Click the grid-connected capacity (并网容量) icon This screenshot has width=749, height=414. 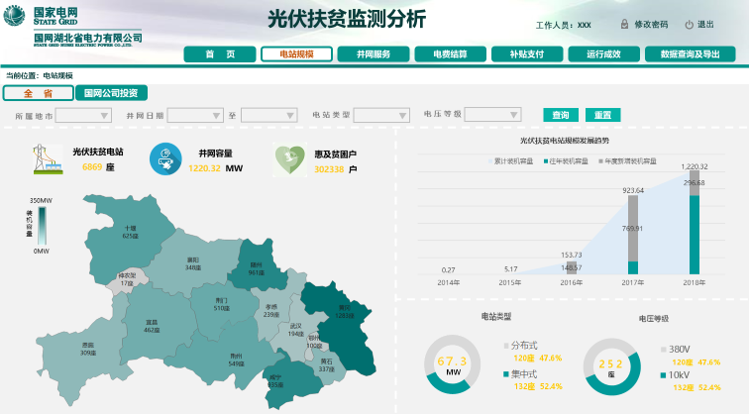[165, 159]
